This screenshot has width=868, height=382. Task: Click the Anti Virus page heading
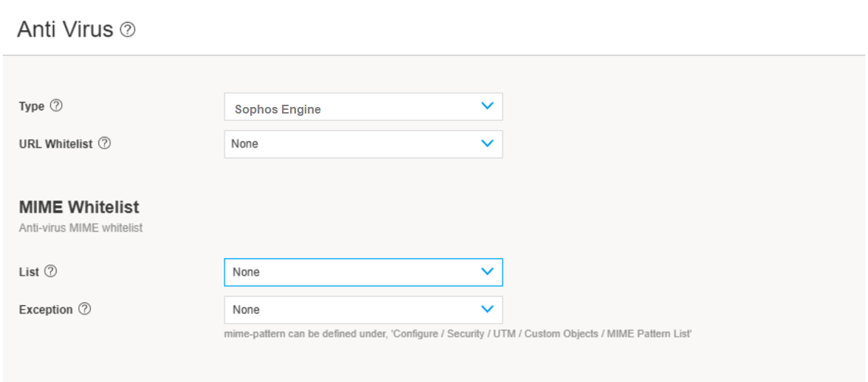tap(65, 29)
